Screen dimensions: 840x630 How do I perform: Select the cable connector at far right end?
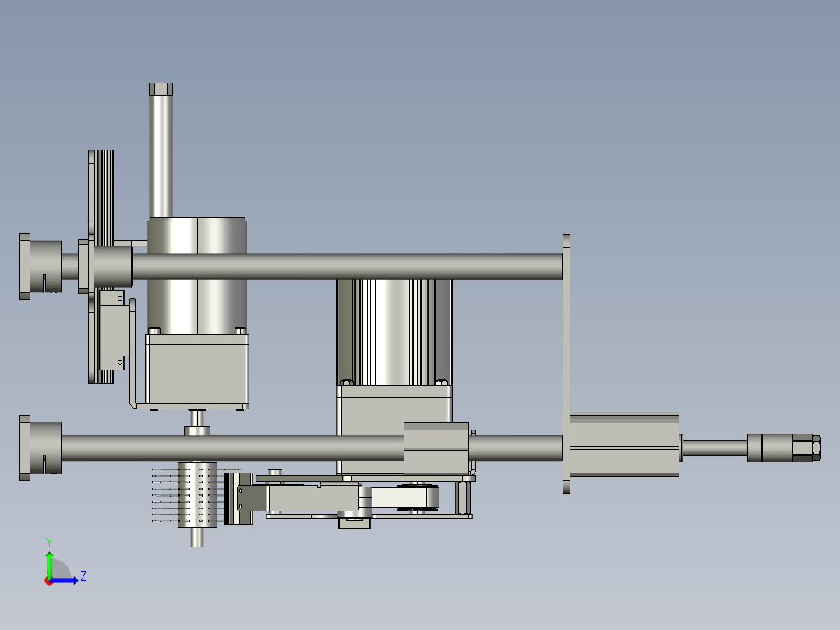(784, 448)
